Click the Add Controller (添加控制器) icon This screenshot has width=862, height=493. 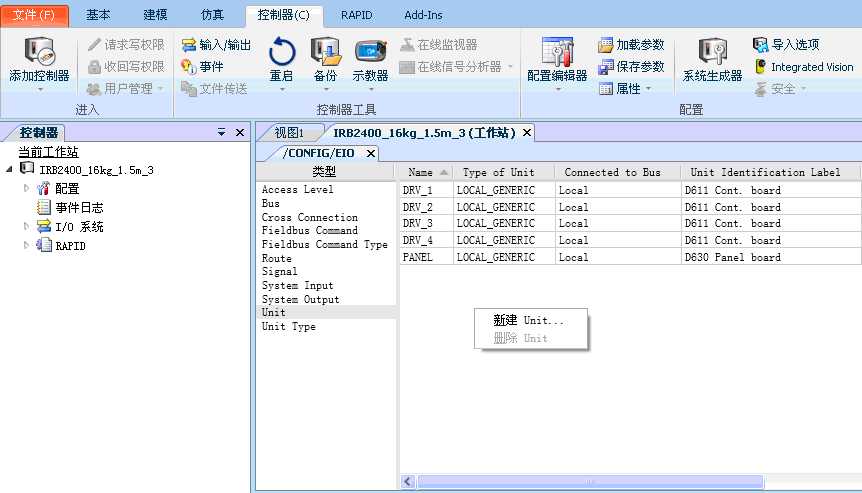point(39,52)
